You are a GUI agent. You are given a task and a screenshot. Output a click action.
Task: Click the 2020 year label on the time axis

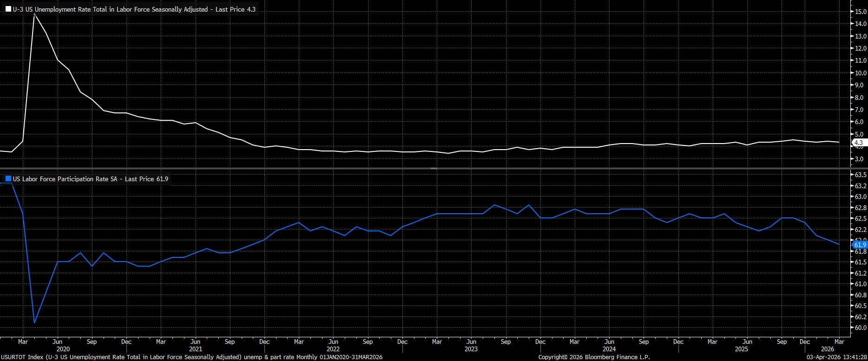click(63, 349)
